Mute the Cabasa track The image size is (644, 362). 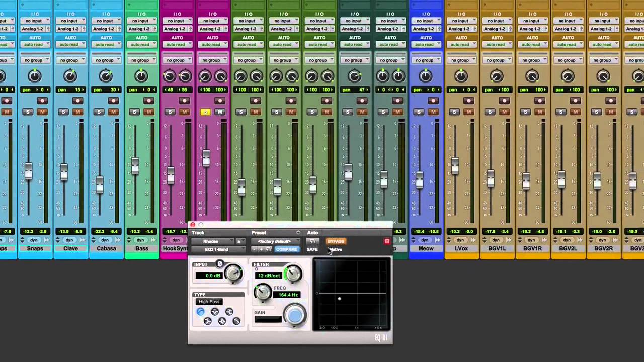pyautogui.click(x=113, y=112)
